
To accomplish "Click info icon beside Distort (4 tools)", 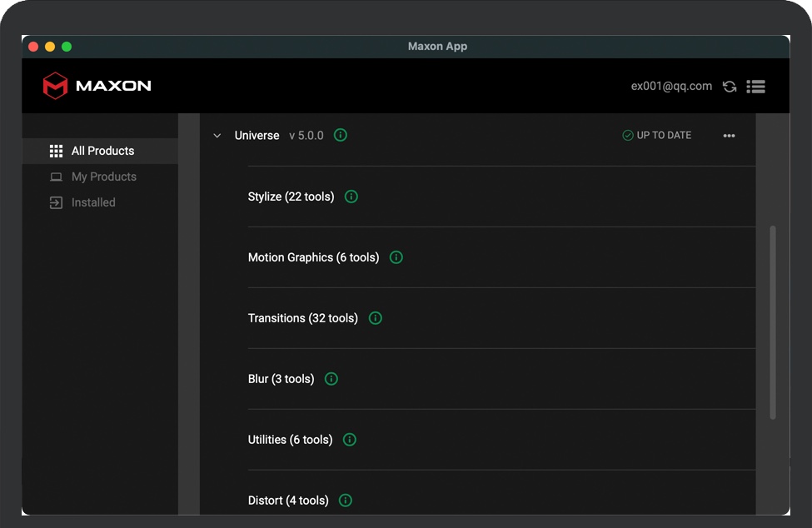I will pos(346,501).
